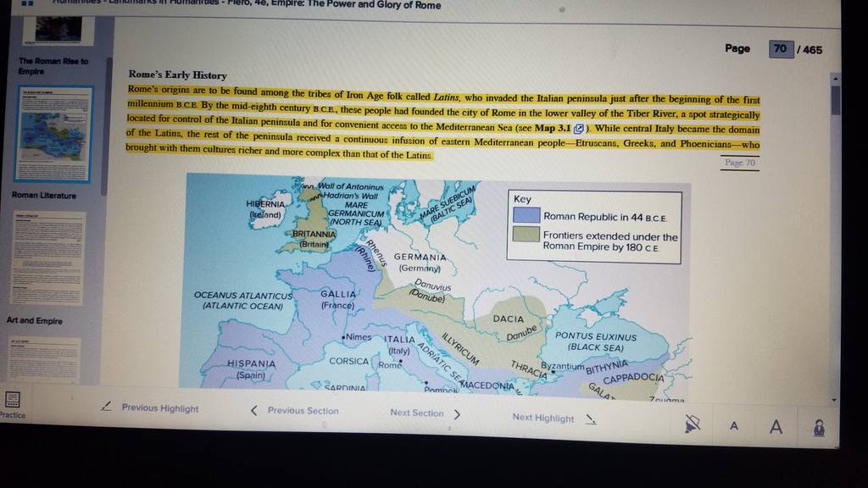Click the BRITANNIA label on the map

(x=314, y=234)
